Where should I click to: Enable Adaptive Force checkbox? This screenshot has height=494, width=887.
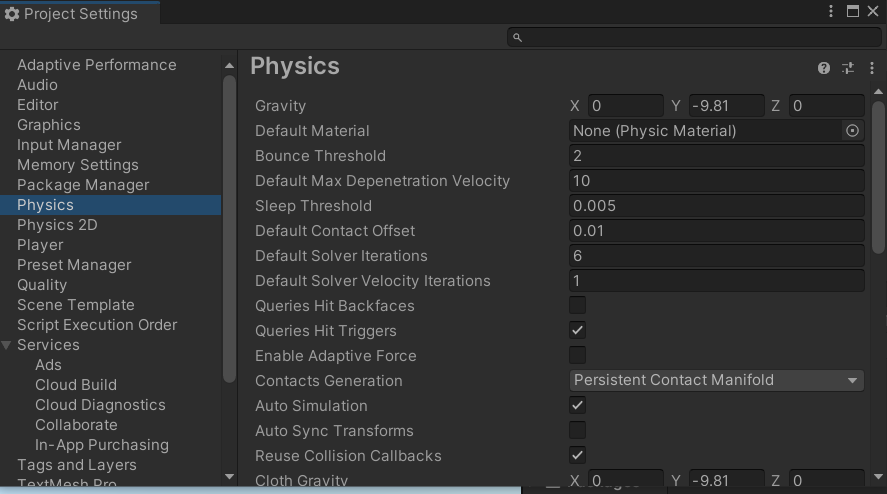(578, 355)
